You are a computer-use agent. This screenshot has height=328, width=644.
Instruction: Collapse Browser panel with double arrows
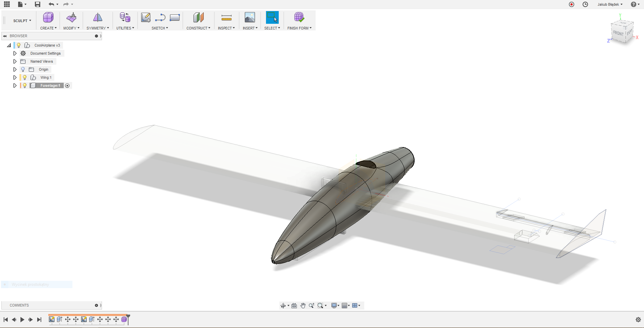coord(5,36)
